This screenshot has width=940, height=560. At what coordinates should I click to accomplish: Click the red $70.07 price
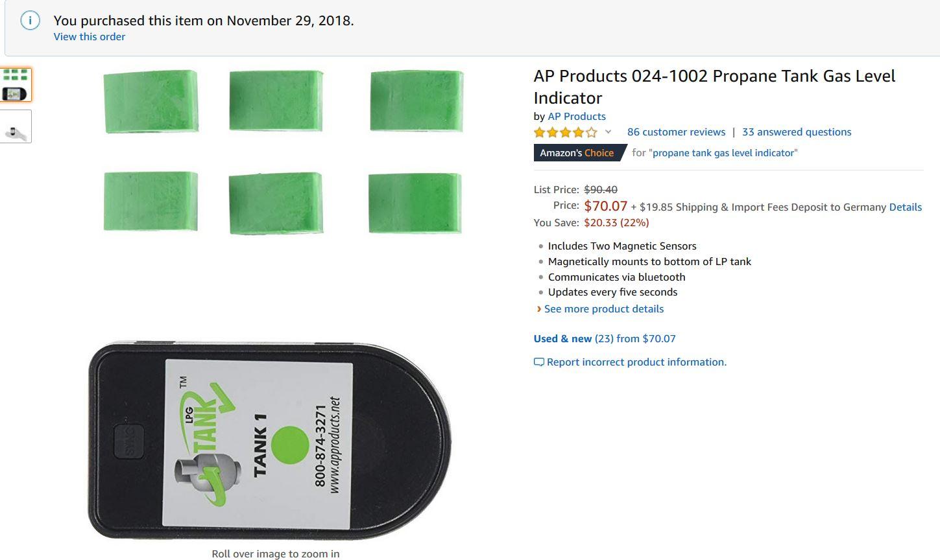[x=605, y=206]
